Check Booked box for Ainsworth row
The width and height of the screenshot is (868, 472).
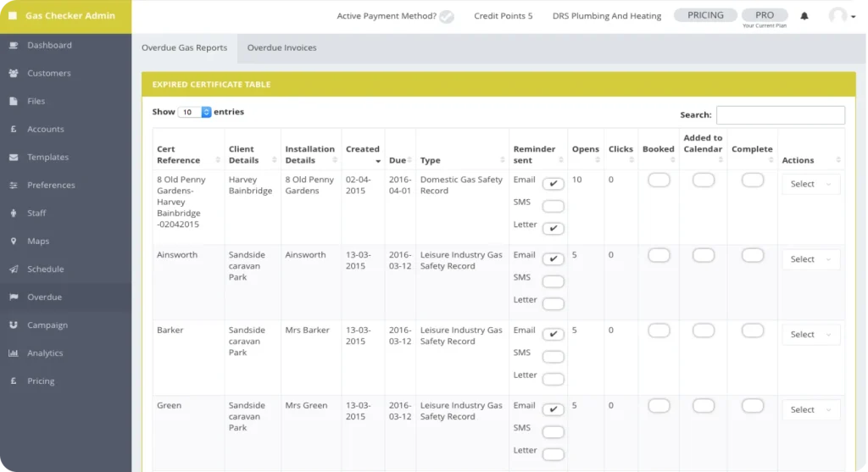click(658, 255)
